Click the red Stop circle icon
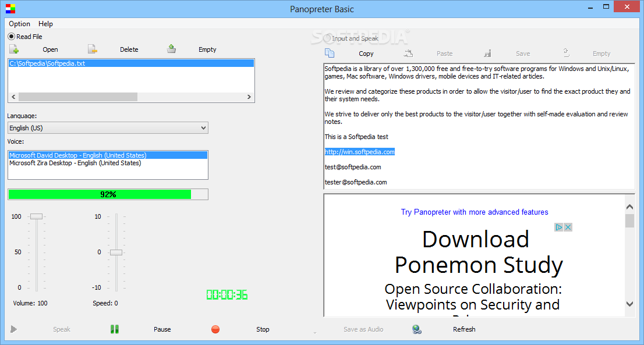 [x=215, y=329]
